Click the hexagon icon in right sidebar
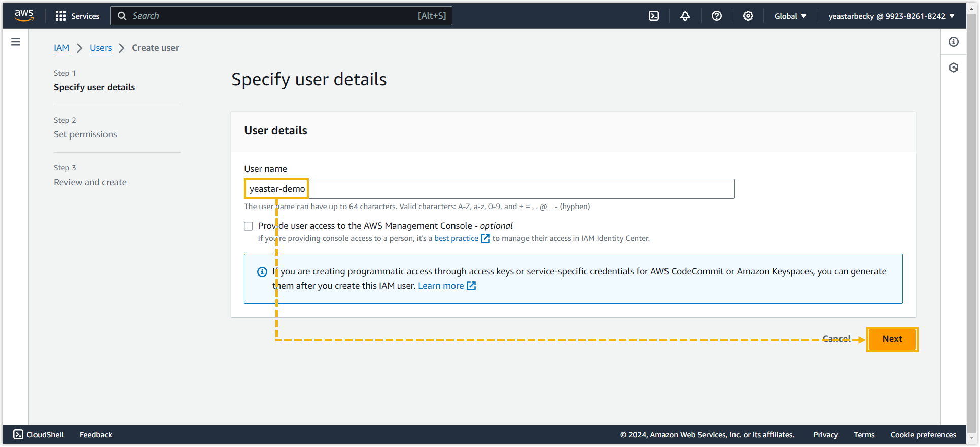This screenshot has width=980, height=447. click(x=953, y=67)
